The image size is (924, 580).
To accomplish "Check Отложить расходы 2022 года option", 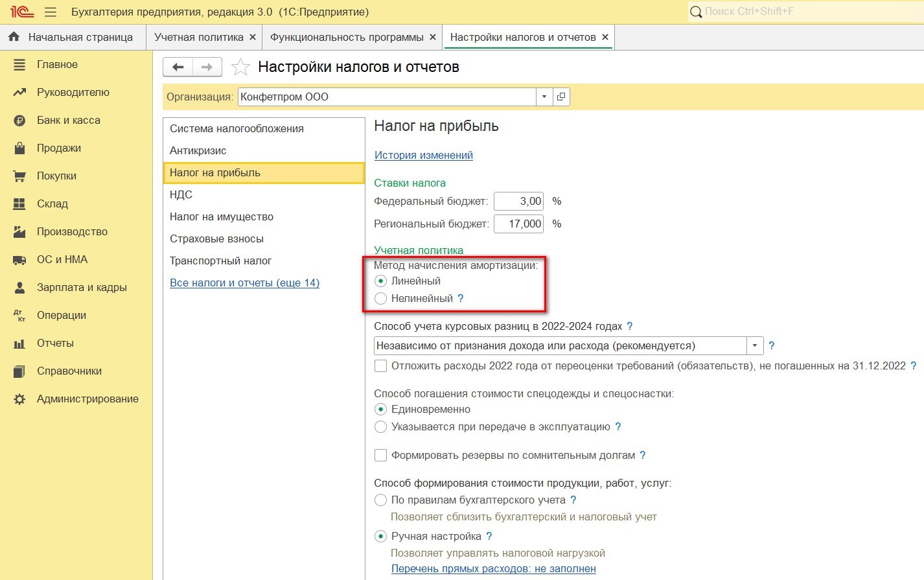I will [381, 365].
